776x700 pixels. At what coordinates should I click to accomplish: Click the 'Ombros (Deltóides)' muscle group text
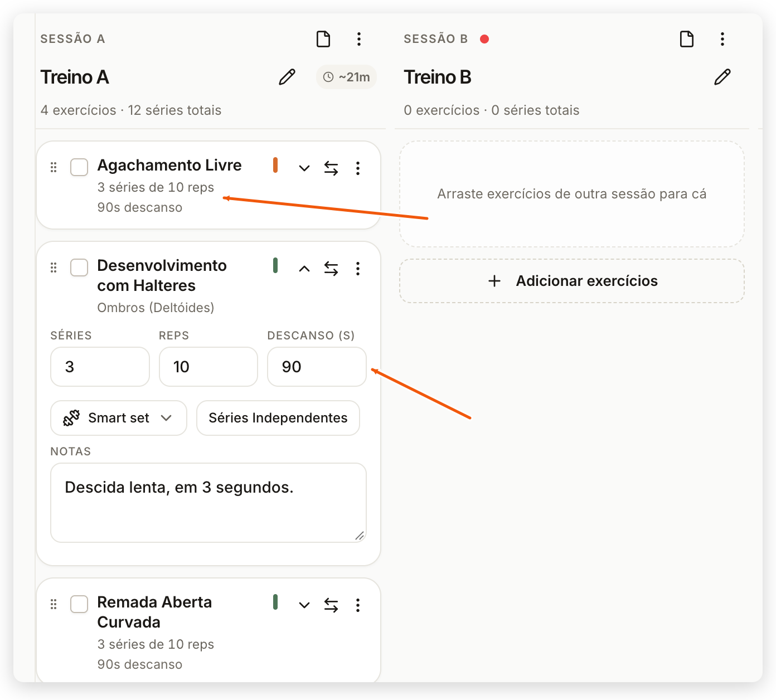156,308
